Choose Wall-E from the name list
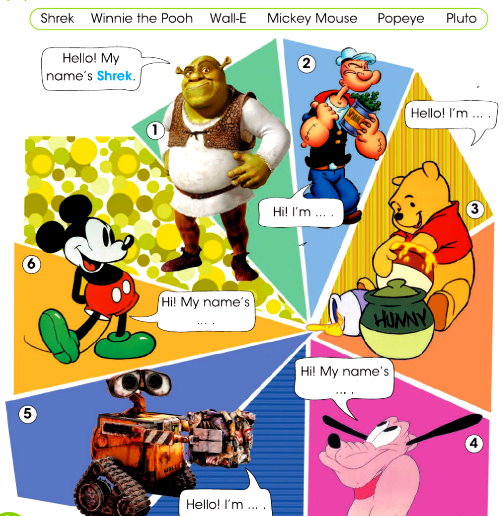The image size is (503, 516). coord(228,18)
